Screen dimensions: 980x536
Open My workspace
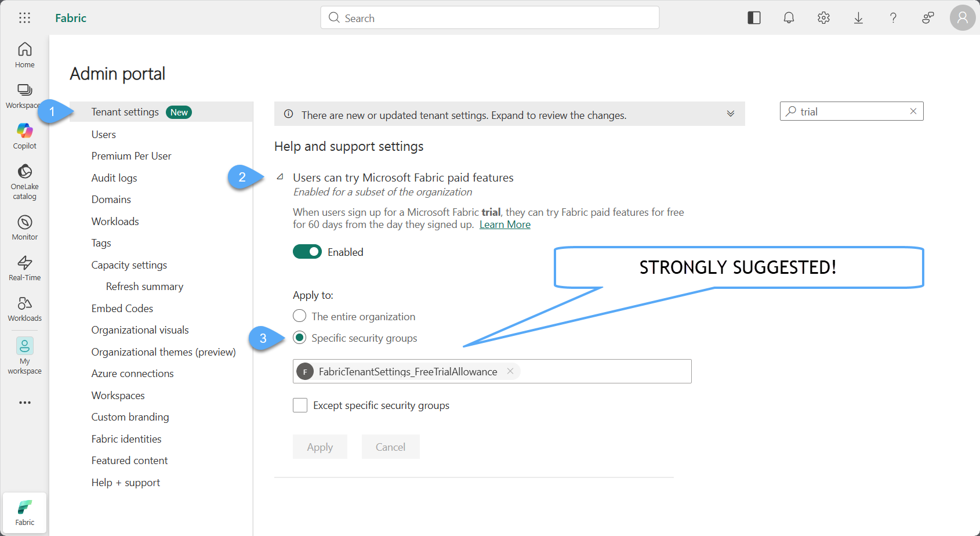point(24,356)
